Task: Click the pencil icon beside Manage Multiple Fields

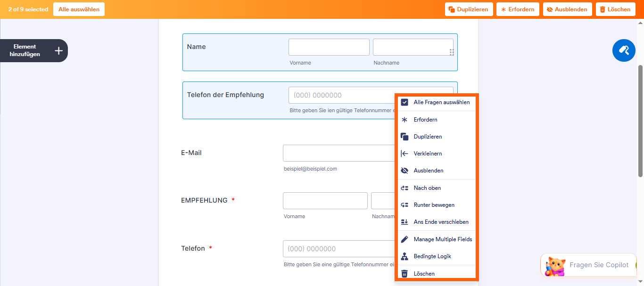Action: (404, 239)
